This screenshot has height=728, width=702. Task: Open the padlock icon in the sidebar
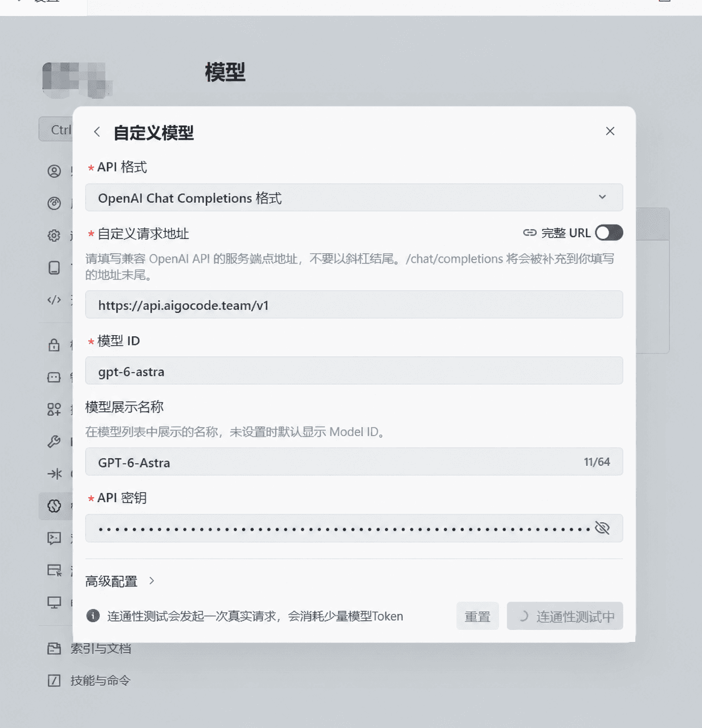[54, 345]
